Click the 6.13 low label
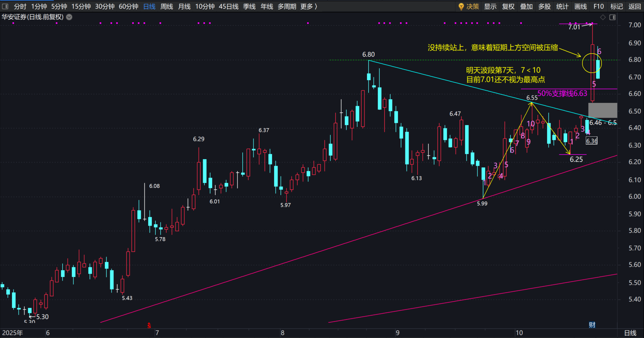This screenshot has height=338, width=644. (417, 178)
